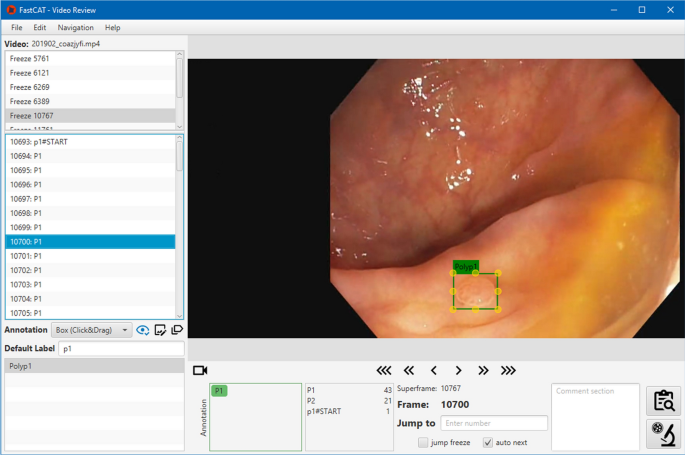Select frame 10699: P1
This screenshot has width=685, height=455.
coord(90,228)
